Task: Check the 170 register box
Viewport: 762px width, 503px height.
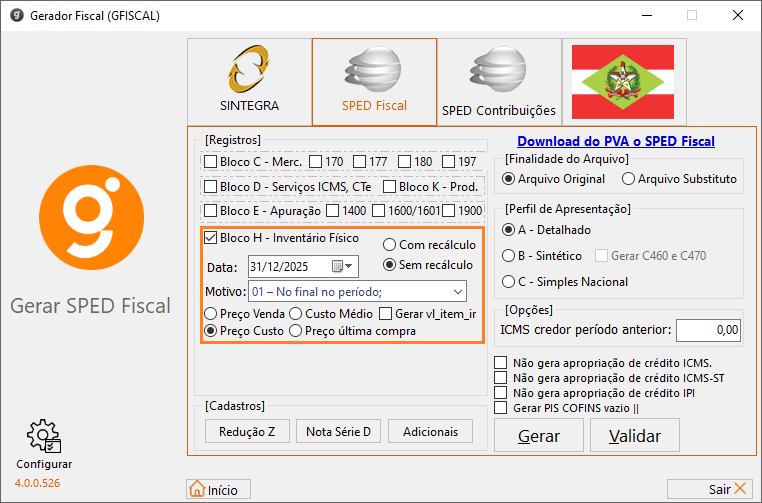Action: tap(315, 161)
